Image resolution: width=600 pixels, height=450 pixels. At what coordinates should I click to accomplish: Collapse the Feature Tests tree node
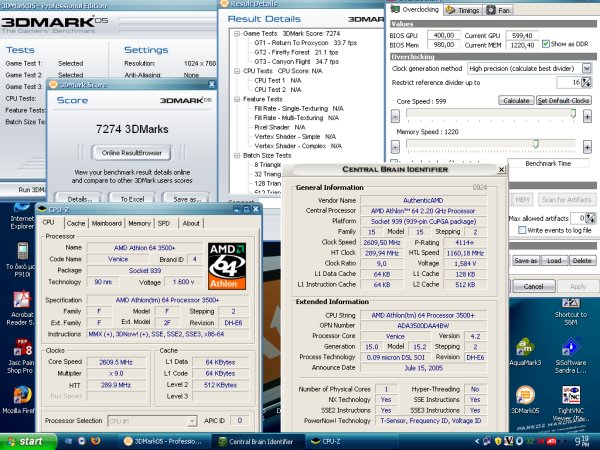tap(237, 99)
